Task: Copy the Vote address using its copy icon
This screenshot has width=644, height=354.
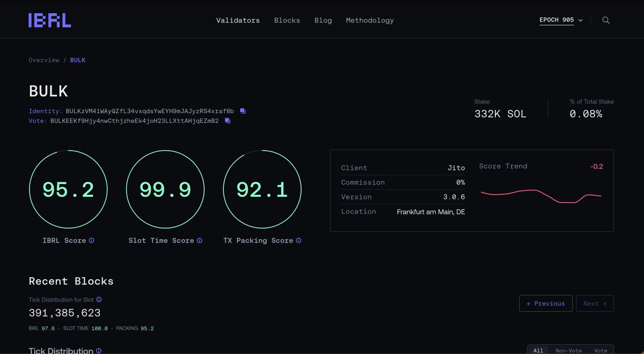Action: tap(226, 121)
